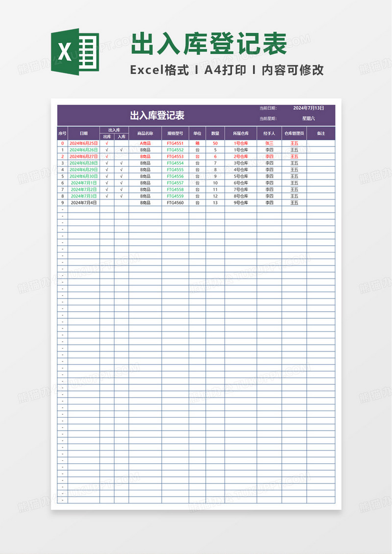Screen dimensions: 392x554
Task: Click the red 2号仓库 warehouse cell
Action: 241,156
